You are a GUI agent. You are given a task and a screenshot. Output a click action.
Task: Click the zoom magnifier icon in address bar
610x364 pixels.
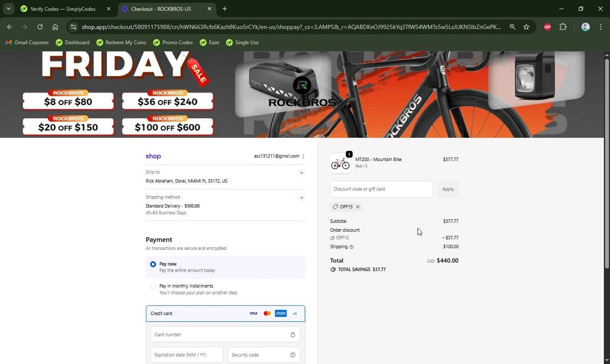pos(512,27)
